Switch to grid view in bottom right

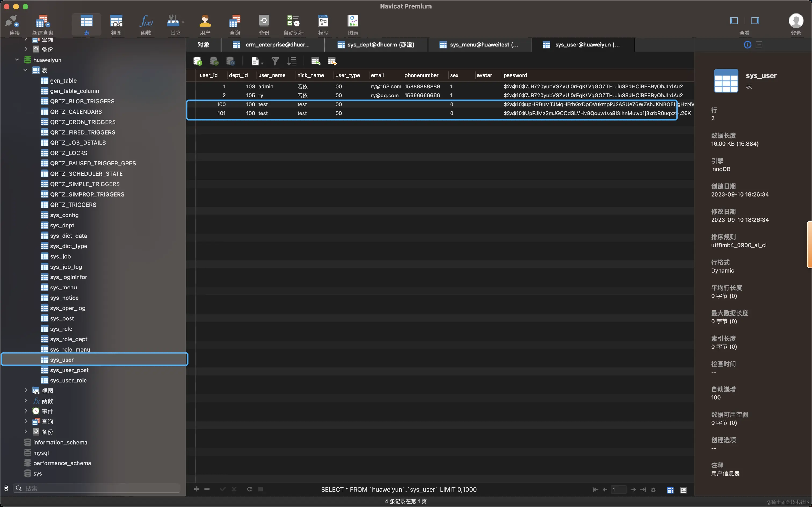click(670, 490)
